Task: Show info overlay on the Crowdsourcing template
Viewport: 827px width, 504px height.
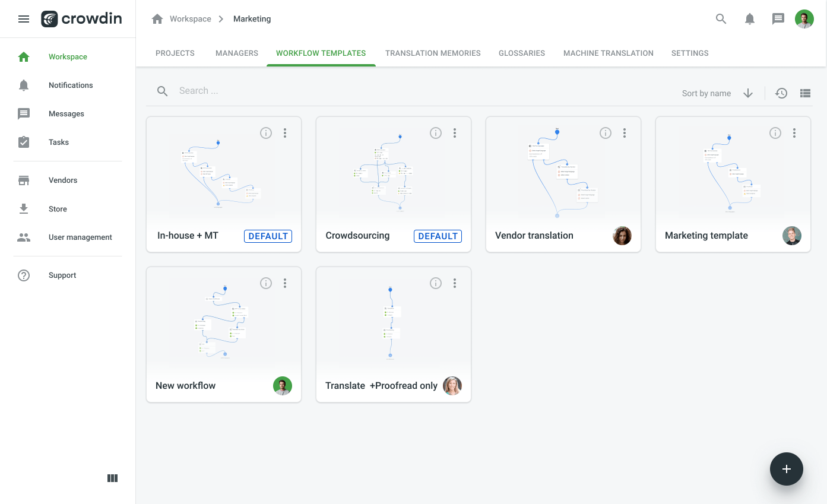Action: tap(436, 133)
